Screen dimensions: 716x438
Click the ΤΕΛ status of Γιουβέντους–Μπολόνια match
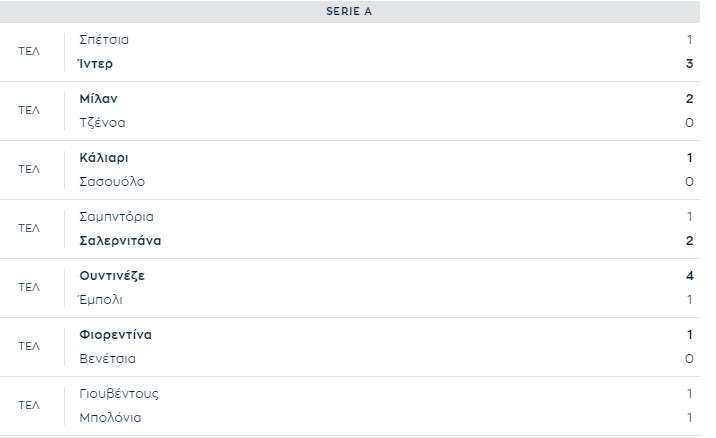pyautogui.click(x=29, y=405)
